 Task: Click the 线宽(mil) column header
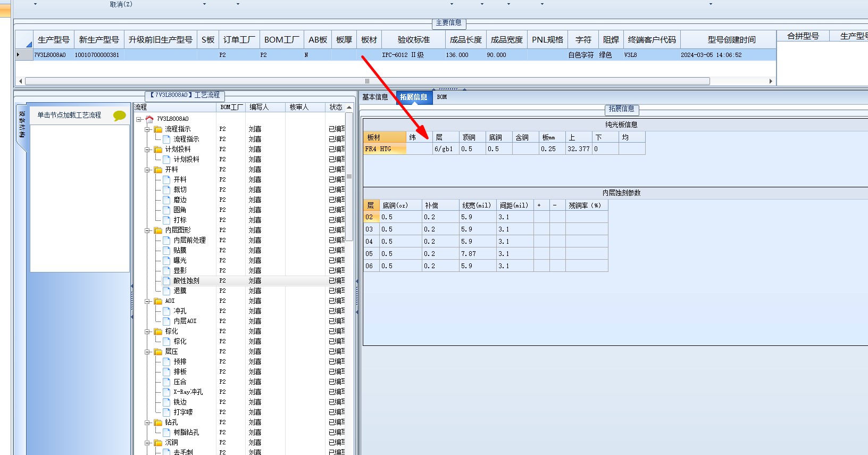pos(477,205)
